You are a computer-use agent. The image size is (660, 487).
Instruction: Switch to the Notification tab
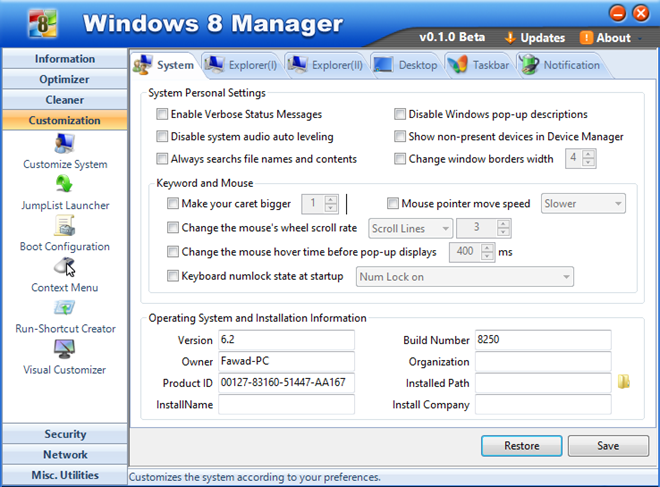561,65
